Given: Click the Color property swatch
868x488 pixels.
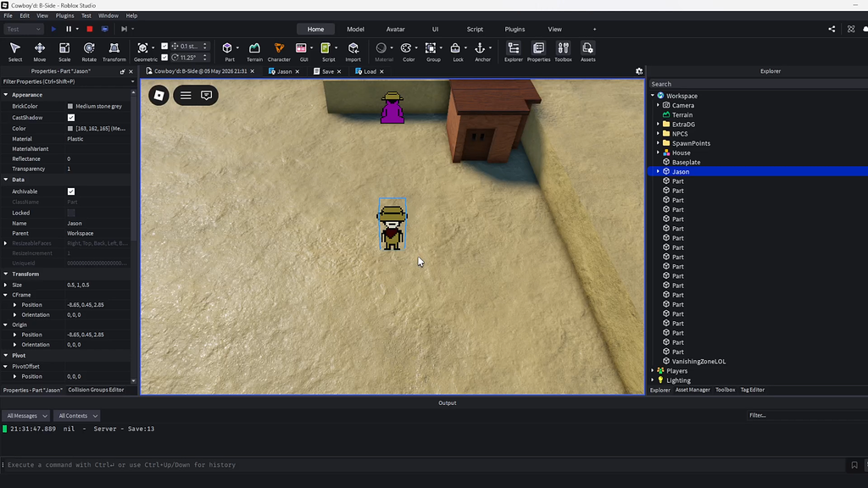Looking at the screenshot, I should pyautogui.click(x=70, y=129).
